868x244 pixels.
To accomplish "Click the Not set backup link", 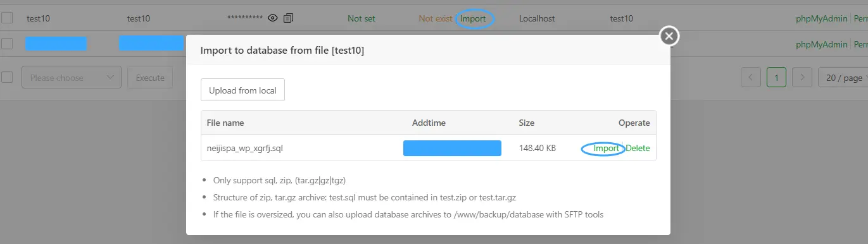I will point(362,18).
